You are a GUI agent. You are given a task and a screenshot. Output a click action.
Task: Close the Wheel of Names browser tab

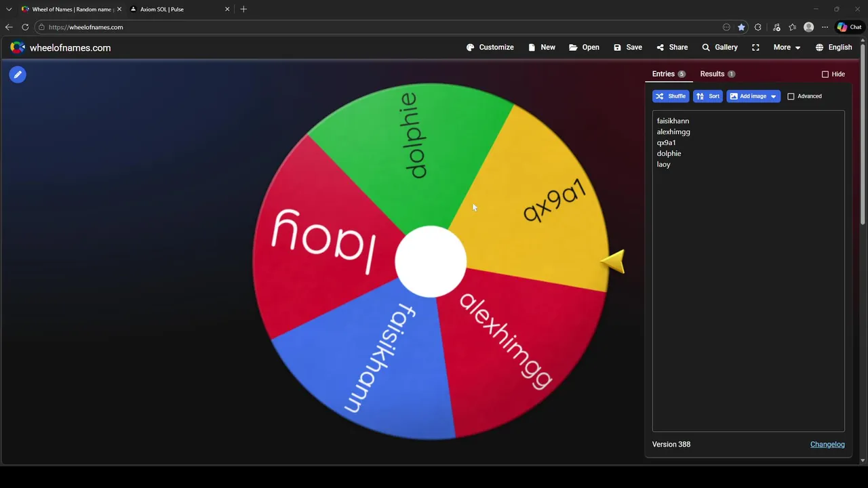point(119,9)
